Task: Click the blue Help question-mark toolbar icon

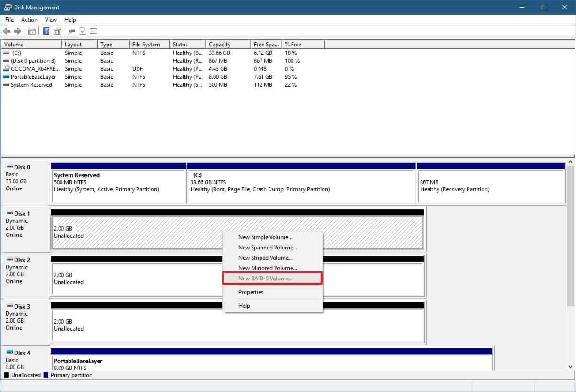Action: pyautogui.click(x=46, y=31)
